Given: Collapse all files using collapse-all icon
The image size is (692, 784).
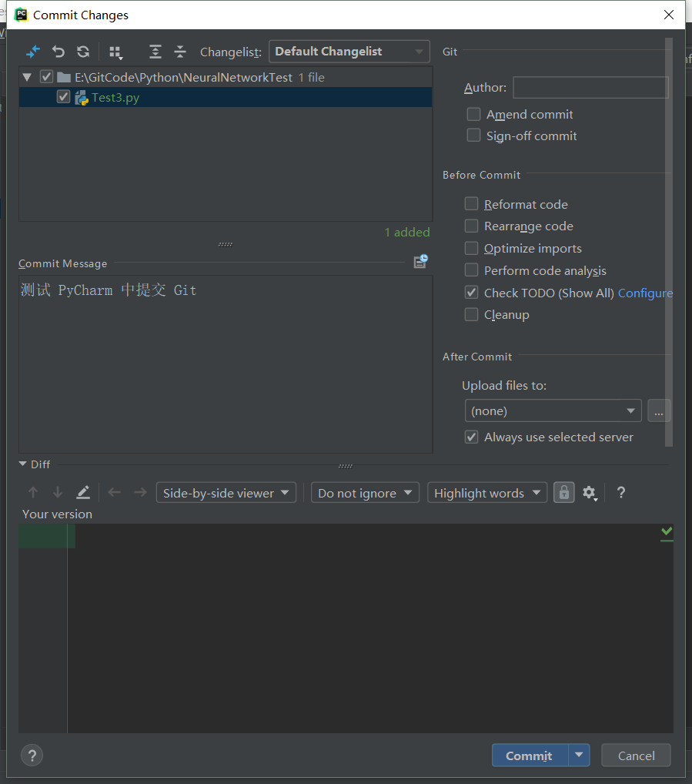Looking at the screenshot, I should point(179,52).
